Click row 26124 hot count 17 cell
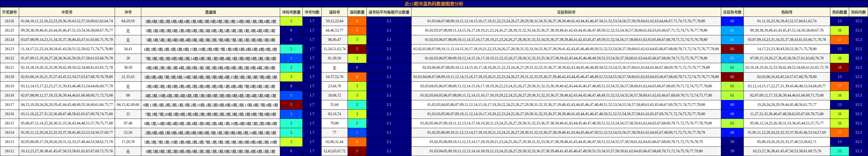The image size is (868, 156). 839,40
